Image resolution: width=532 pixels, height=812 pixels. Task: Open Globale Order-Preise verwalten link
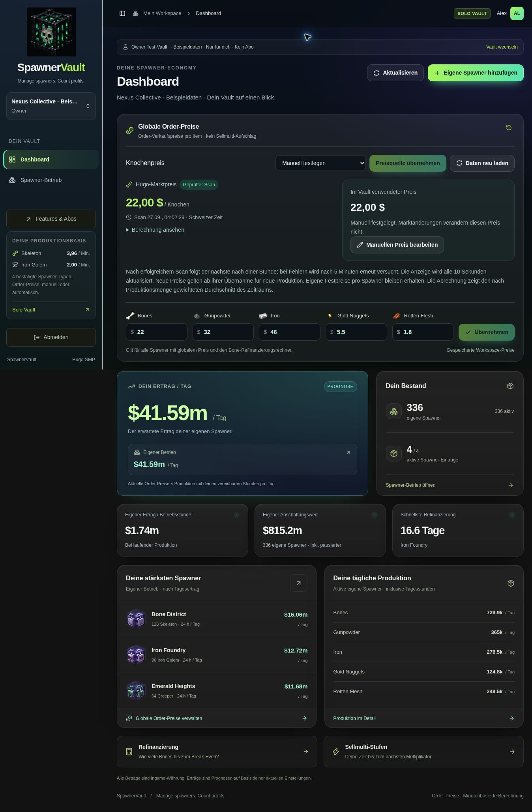pos(216,718)
